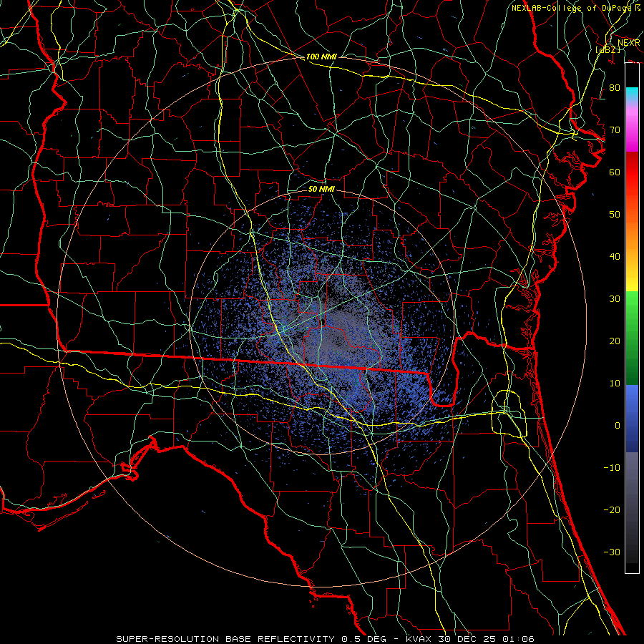This screenshot has width=644, height=644.
Task: Select the 0 value on the dBZ scale
Action: (x=618, y=426)
